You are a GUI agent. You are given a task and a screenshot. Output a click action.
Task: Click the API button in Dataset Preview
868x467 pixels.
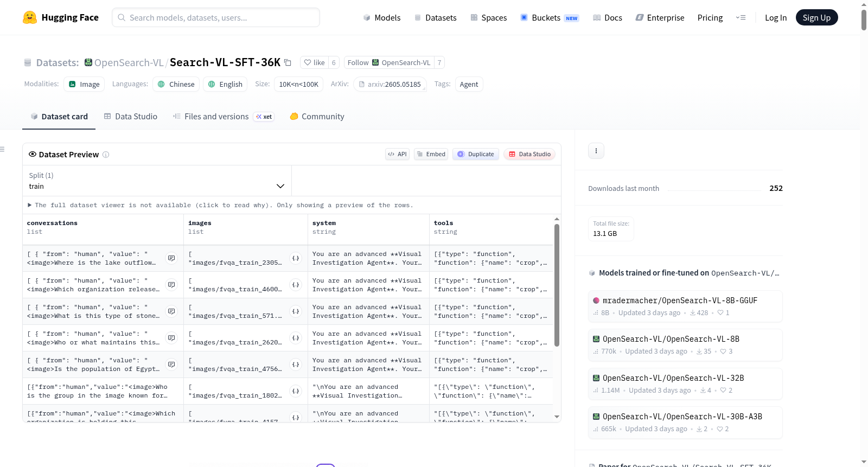click(x=397, y=154)
